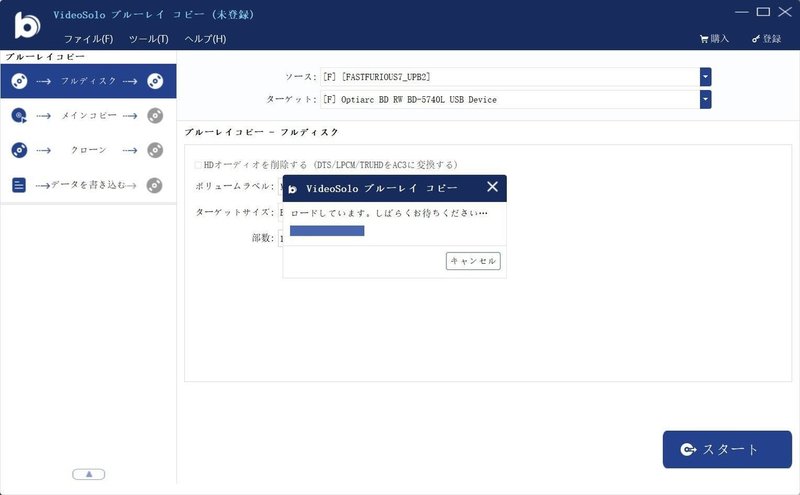The width and height of the screenshot is (800, 495).
Task: Click the メインコピー target disc icon
Action: point(155,116)
